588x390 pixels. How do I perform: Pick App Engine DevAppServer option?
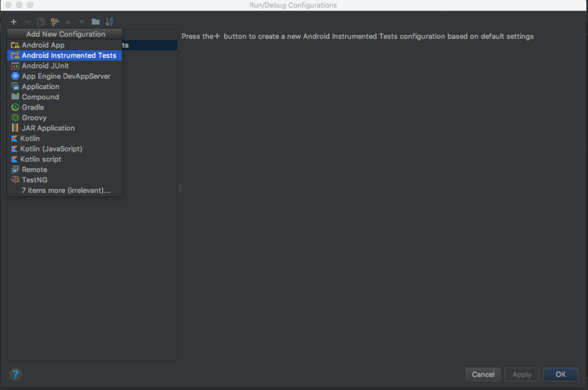[64, 76]
